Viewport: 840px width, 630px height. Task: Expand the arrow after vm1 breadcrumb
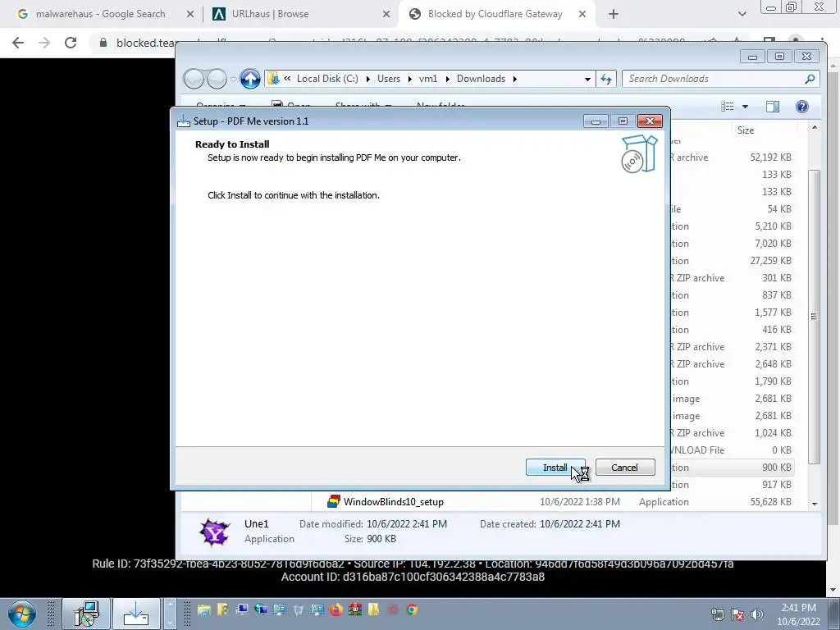[x=447, y=80]
